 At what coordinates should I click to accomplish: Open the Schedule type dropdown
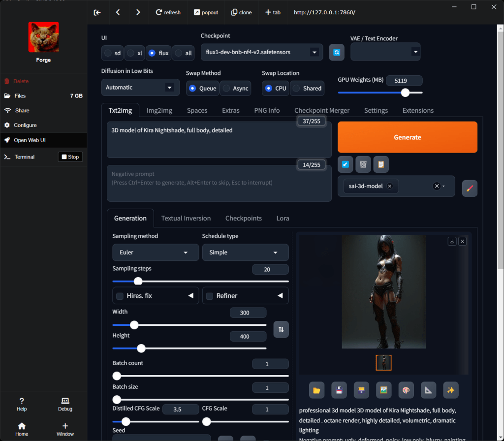pos(245,252)
